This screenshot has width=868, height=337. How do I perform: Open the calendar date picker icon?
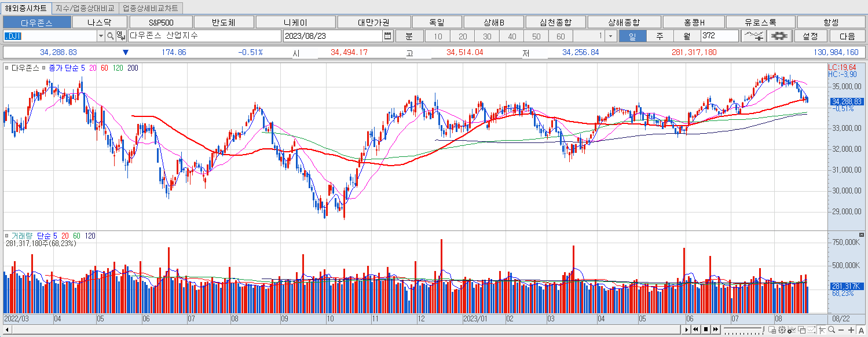[388, 36]
